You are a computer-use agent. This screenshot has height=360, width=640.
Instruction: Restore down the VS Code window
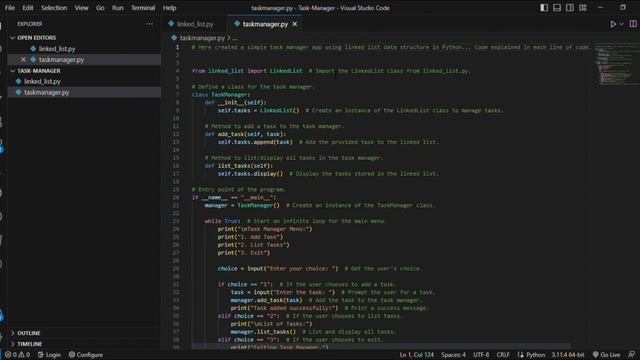point(623,8)
